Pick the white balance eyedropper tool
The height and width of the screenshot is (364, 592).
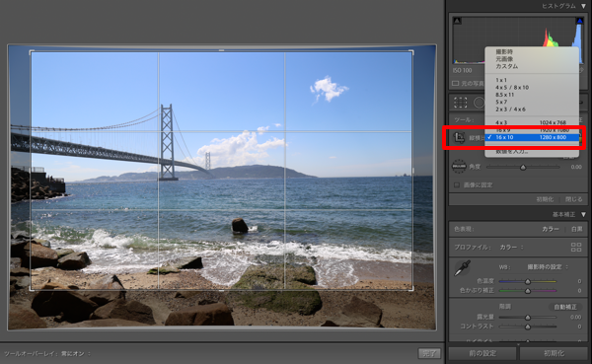462,267
